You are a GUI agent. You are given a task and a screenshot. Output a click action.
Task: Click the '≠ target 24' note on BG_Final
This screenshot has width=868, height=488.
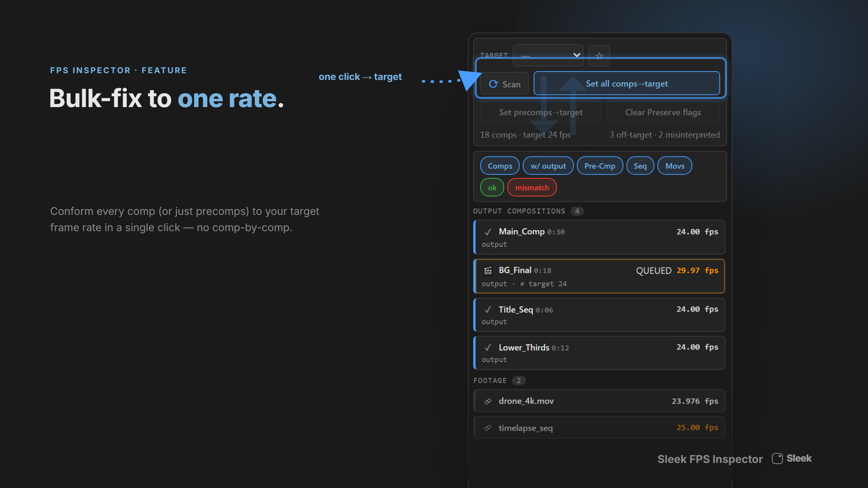(543, 284)
